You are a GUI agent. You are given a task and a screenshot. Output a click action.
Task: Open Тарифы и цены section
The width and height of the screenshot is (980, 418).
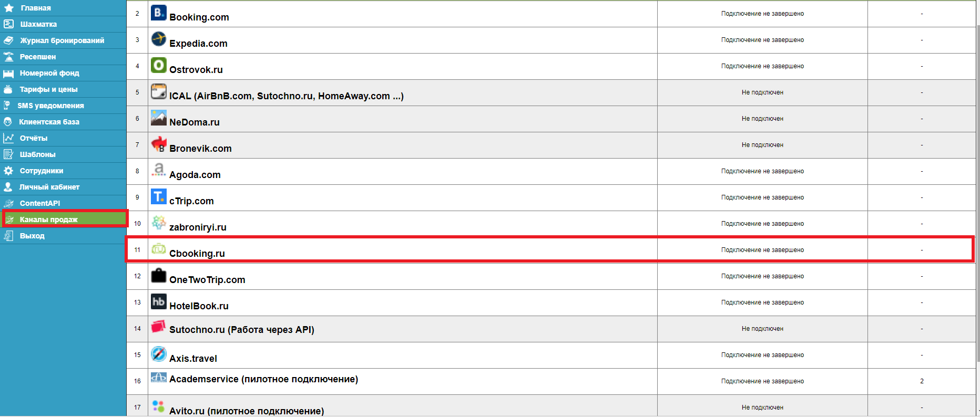tap(48, 89)
